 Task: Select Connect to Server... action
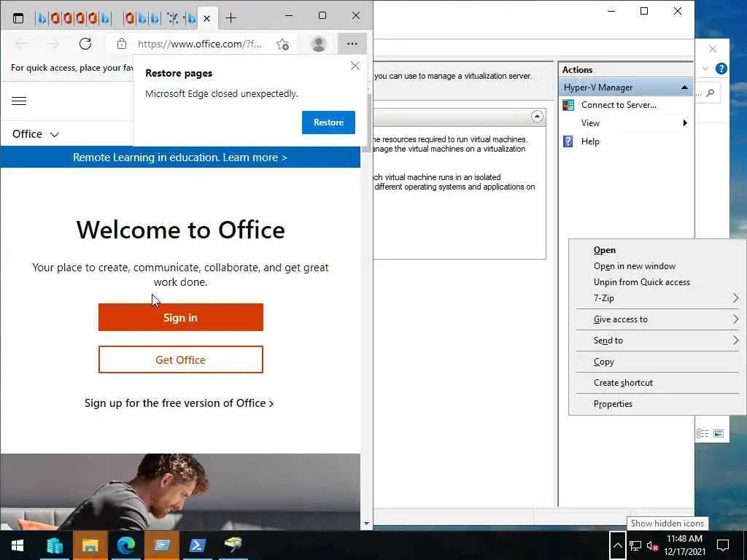619,105
